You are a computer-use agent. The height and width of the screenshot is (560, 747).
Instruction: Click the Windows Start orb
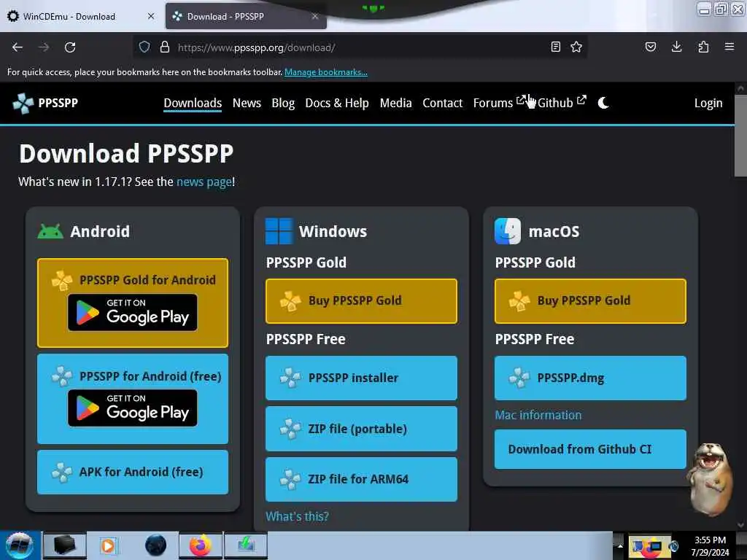(20, 545)
